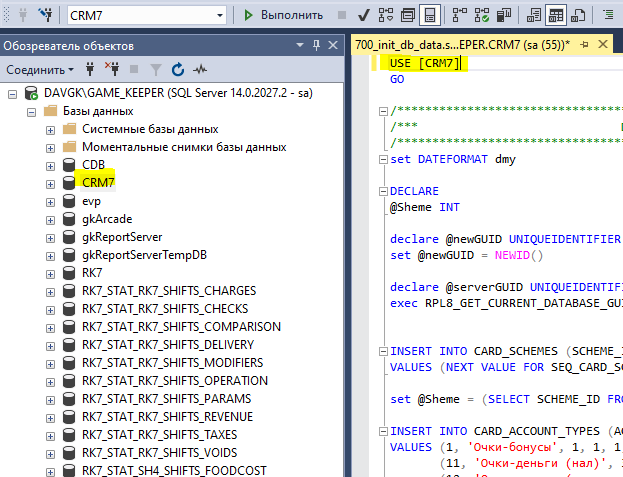Refresh Object Explorer with circular arrow
Viewport: 623px width, 477px height.
tap(178, 70)
